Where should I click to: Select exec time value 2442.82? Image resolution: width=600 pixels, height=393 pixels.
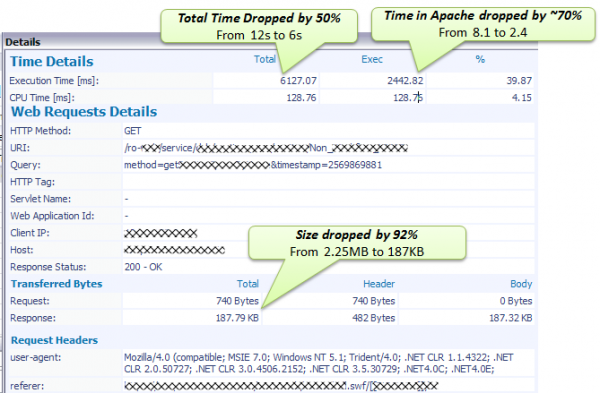pyautogui.click(x=405, y=81)
